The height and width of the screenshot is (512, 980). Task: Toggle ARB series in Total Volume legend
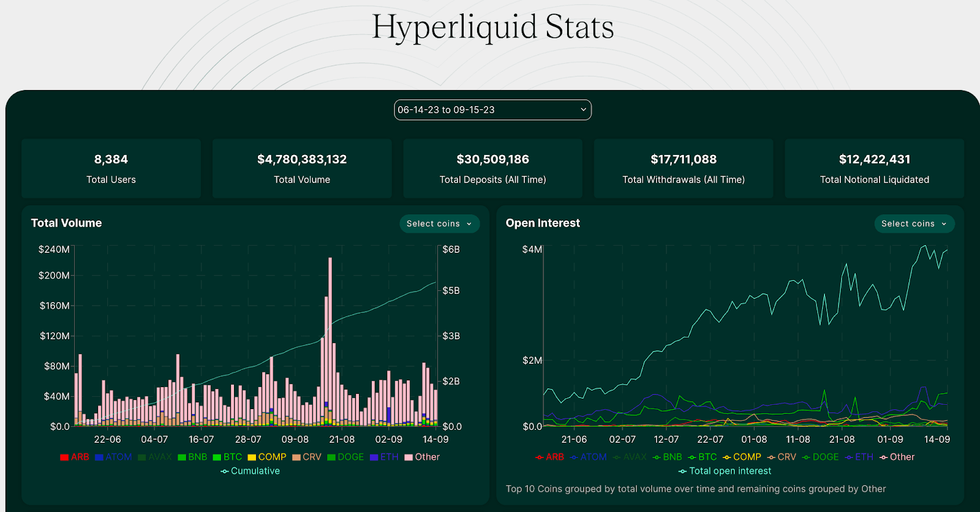click(x=74, y=457)
